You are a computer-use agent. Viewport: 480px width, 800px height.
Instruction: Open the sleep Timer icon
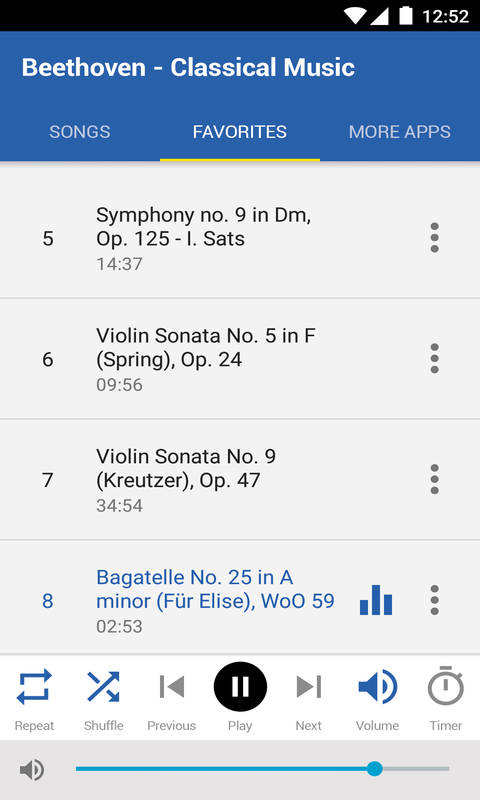tap(445, 686)
